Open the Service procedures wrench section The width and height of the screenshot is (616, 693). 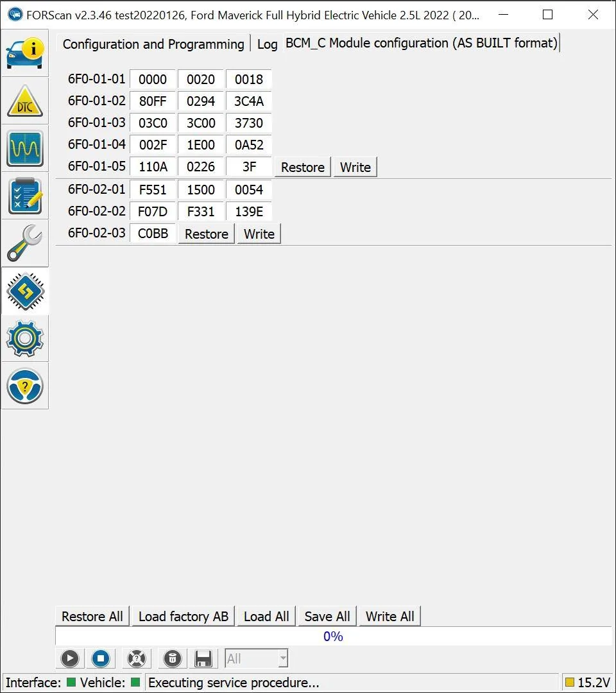click(x=25, y=243)
